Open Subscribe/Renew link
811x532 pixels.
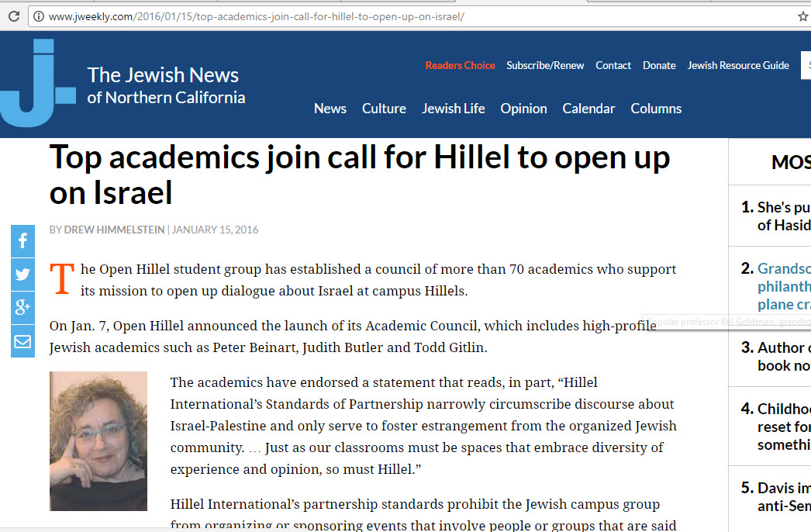click(x=545, y=65)
